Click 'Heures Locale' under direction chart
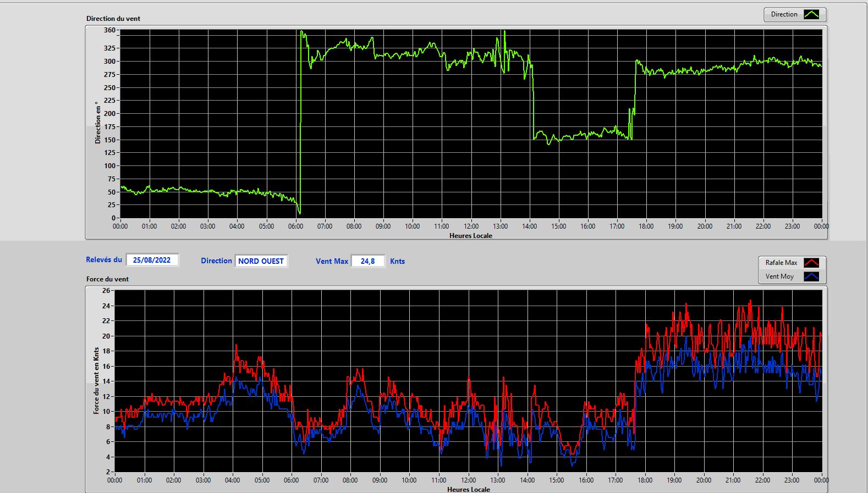868x493 pixels. pyautogui.click(x=471, y=235)
